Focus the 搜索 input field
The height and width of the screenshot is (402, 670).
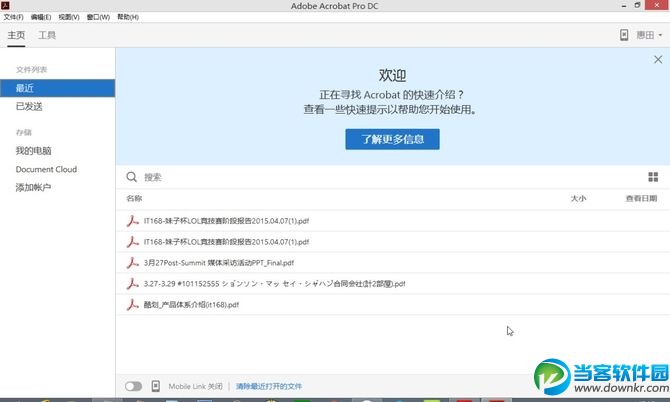point(393,177)
